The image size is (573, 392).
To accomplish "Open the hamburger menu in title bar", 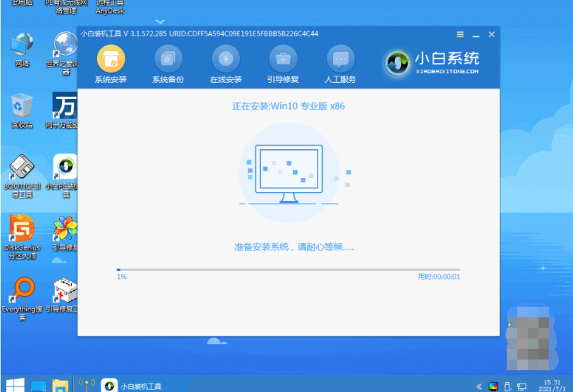I will coord(460,34).
